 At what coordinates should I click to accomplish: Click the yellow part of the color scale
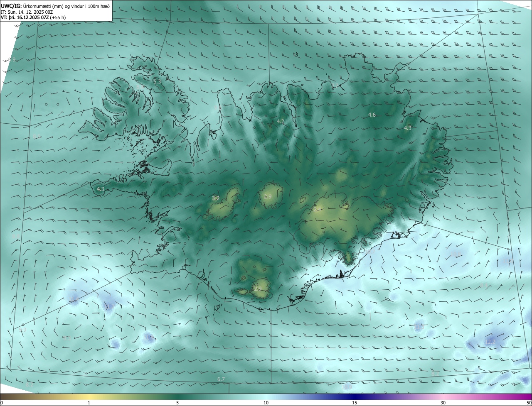(89, 396)
